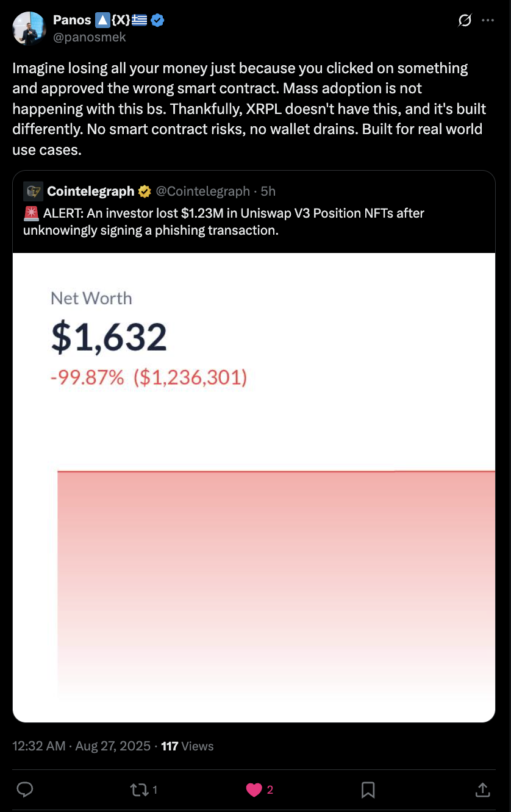The image size is (511, 812).
Task: Open the @Cointelegraph handle
Action: [x=203, y=191]
